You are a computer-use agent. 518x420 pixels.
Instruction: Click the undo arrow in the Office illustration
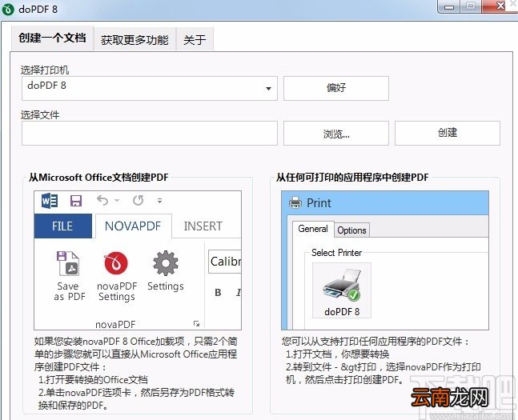coord(102,200)
